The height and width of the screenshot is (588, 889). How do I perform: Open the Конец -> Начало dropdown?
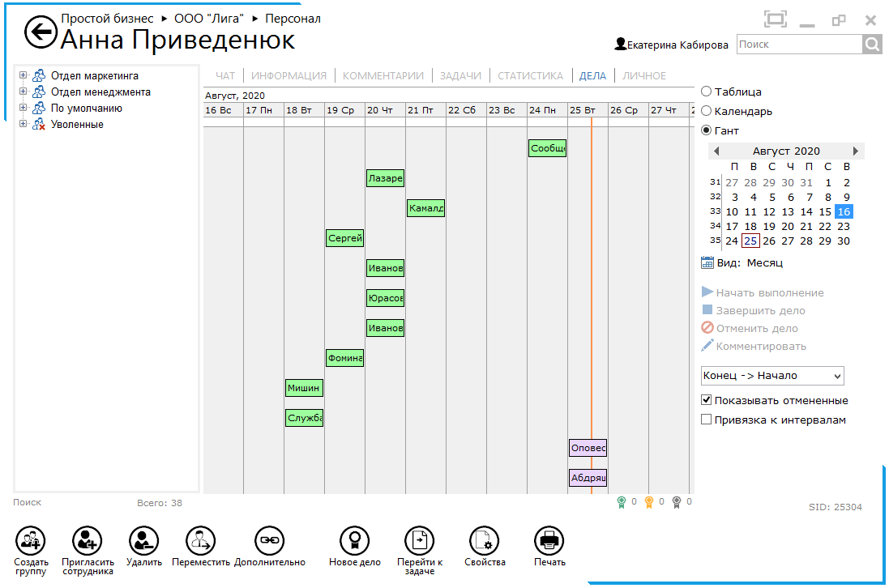point(772,376)
